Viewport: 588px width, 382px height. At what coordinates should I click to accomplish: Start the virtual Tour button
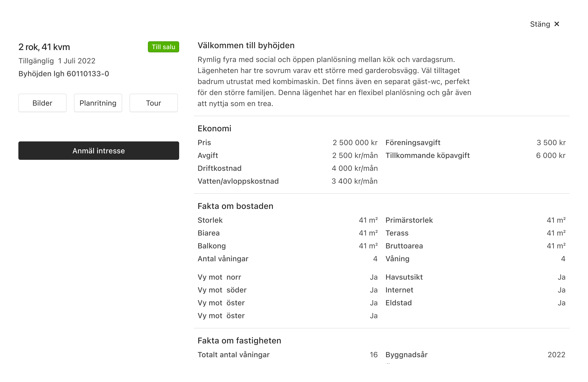[153, 103]
